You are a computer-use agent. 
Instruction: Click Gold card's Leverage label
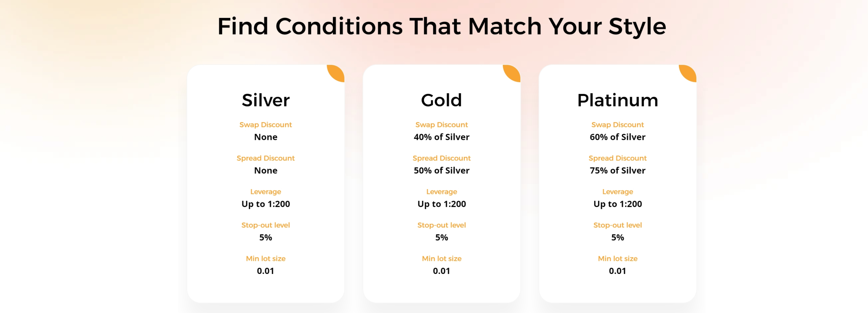click(441, 192)
